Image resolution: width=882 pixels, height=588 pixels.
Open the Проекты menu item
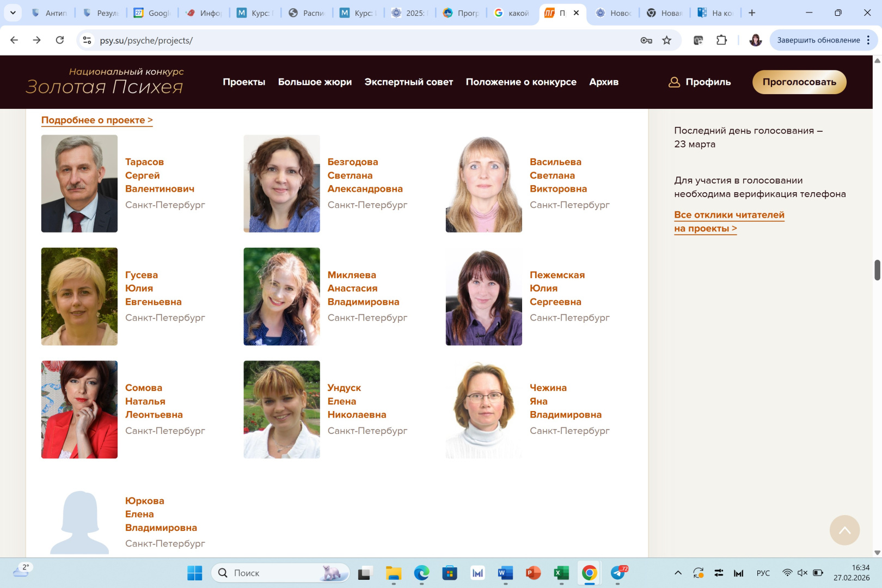[x=244, y=82]
